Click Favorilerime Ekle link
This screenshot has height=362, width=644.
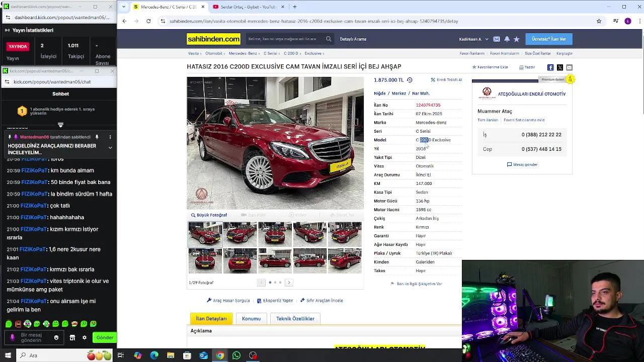490,67
